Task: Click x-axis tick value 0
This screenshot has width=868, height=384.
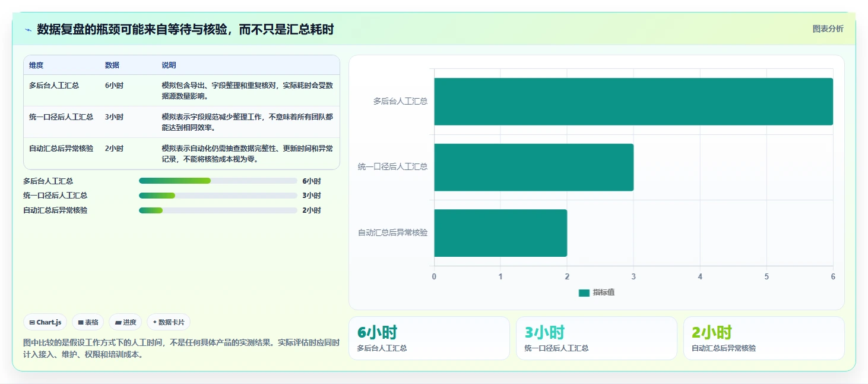Action: click(x=434, y=277)
